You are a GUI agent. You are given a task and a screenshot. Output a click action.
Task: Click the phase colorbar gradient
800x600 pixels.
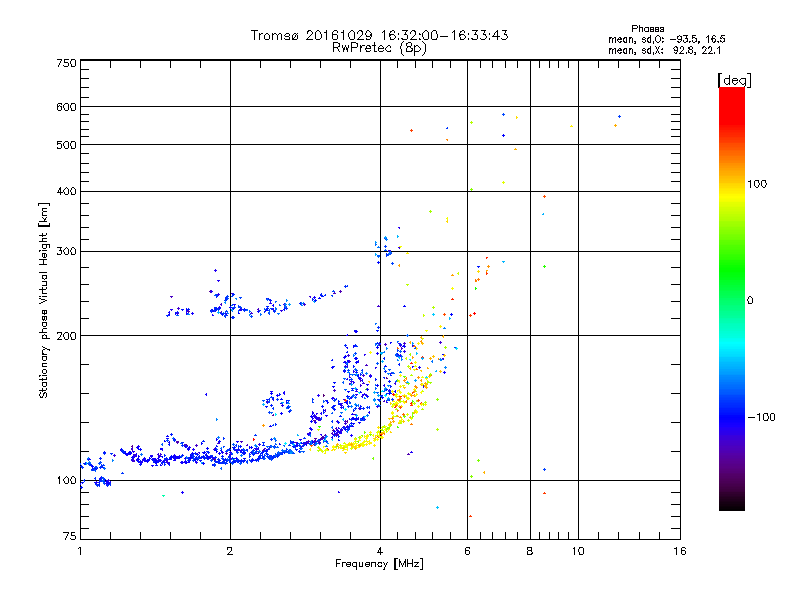732,299
